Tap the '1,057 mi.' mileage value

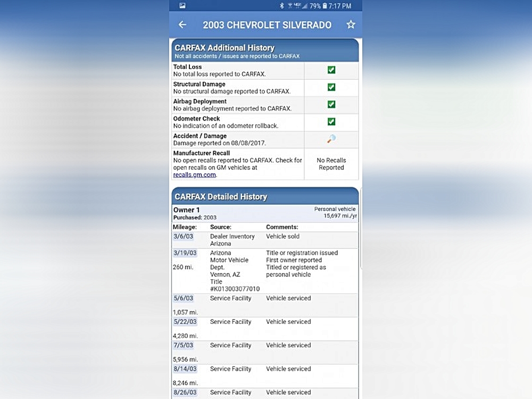(x=185, y=312)
